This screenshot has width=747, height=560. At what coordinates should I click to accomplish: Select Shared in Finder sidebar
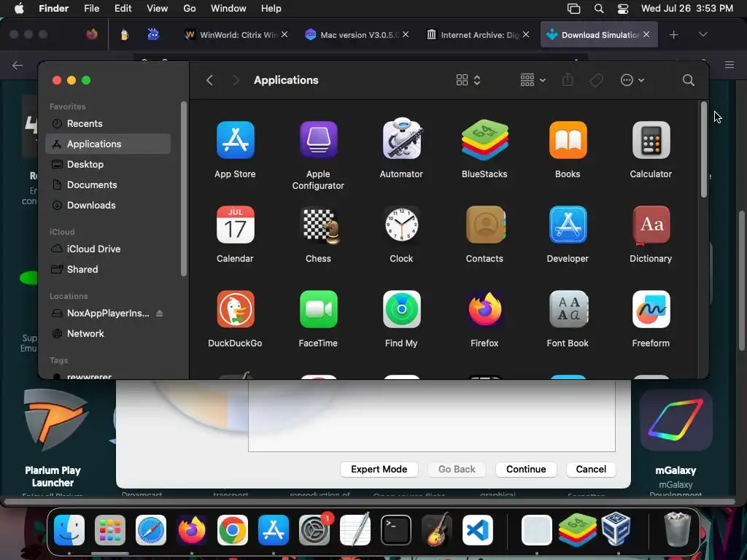coord(108,269)
